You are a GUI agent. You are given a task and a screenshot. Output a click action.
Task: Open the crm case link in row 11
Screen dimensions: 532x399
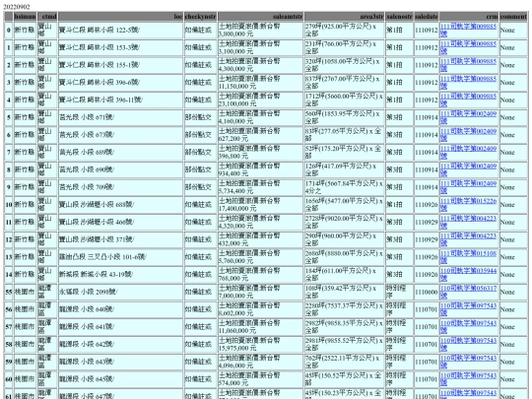click(x=468, y=223)
